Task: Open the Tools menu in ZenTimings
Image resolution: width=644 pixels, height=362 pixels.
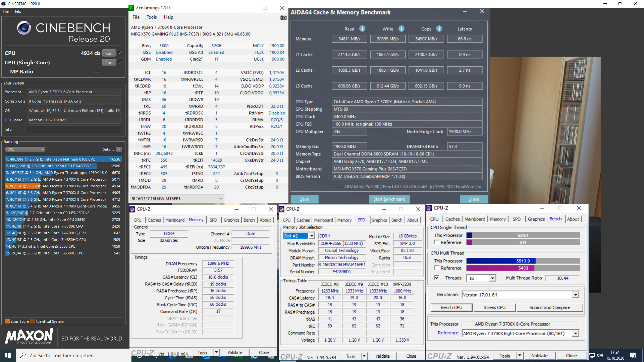Action: pos(152,17)
